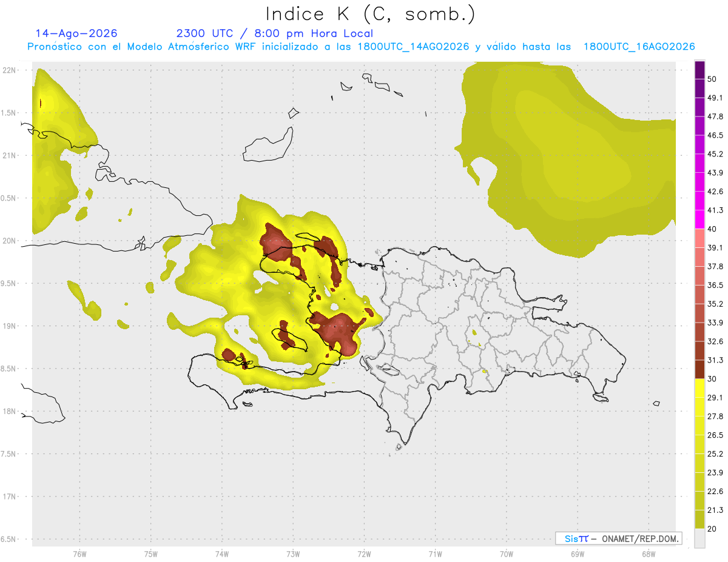Click the legend value '49.1'
This screenshot has width=728, height=562.
click(715, 98)
